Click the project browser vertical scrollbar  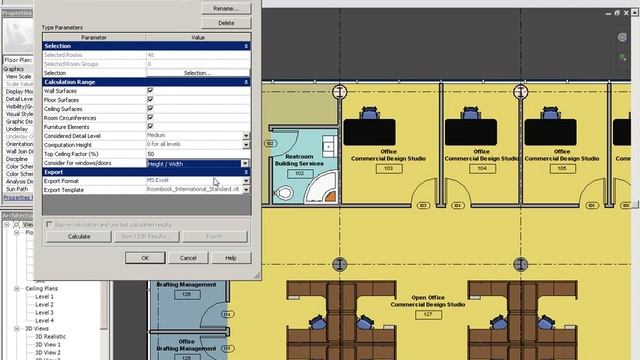coord(104,304)
